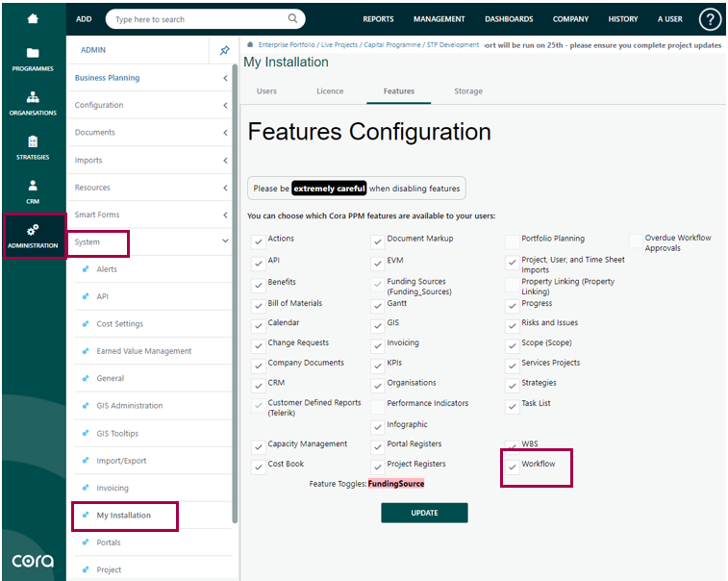
Task: Click gear icon beside Earned Value Management
Action: (x=86, y=351)
